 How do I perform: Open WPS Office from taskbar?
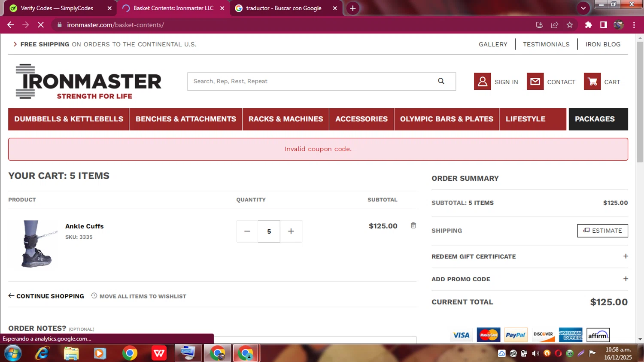click(x=159, y=353)
